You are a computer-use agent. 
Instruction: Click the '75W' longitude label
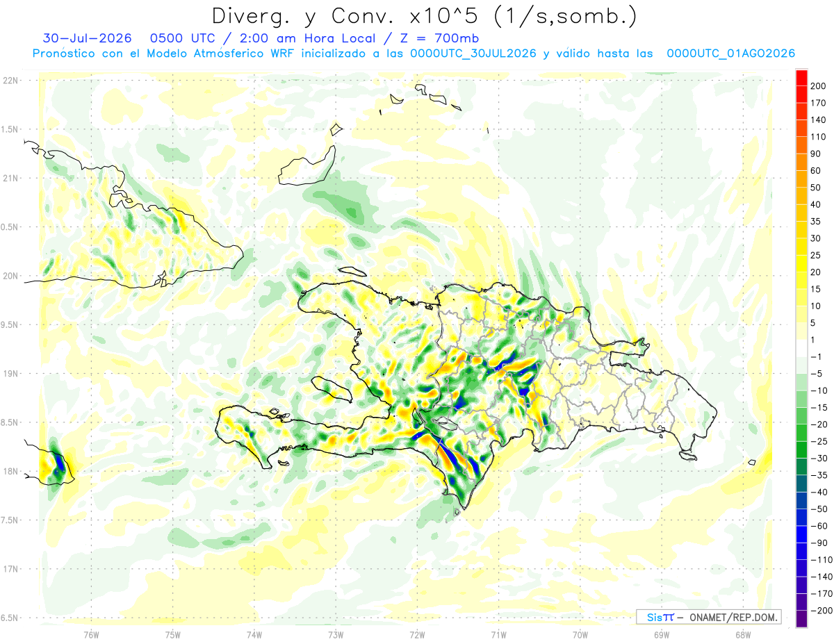[x=172, y=634]
